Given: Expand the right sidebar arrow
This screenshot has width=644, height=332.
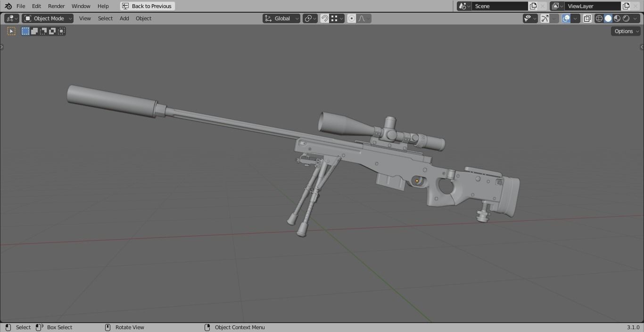Looking at the screenshot, I should point(642,47).
